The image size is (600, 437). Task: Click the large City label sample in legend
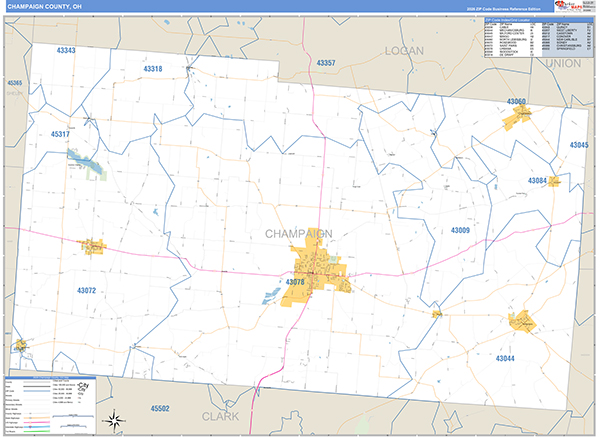83,385
